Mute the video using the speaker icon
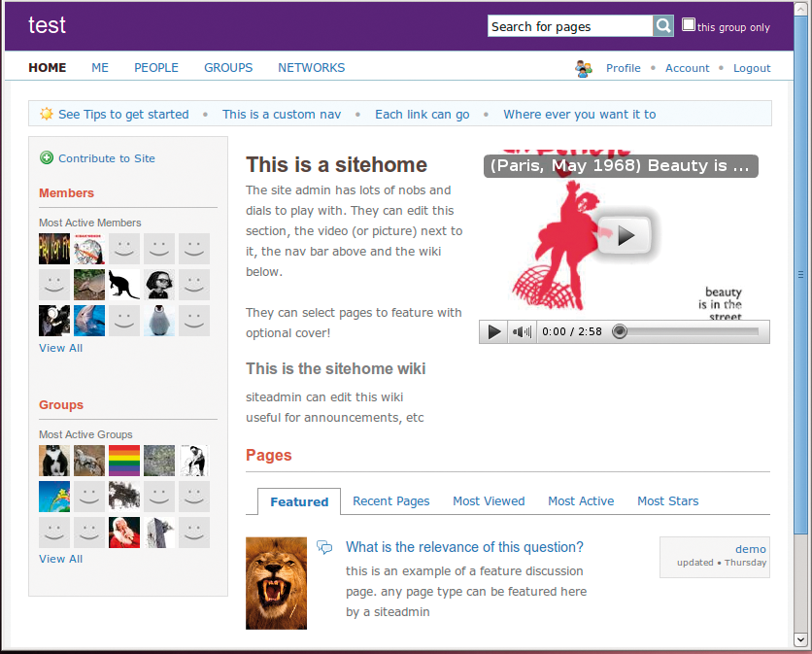Screen dimensions: 812x654 (x=522, y=331)
